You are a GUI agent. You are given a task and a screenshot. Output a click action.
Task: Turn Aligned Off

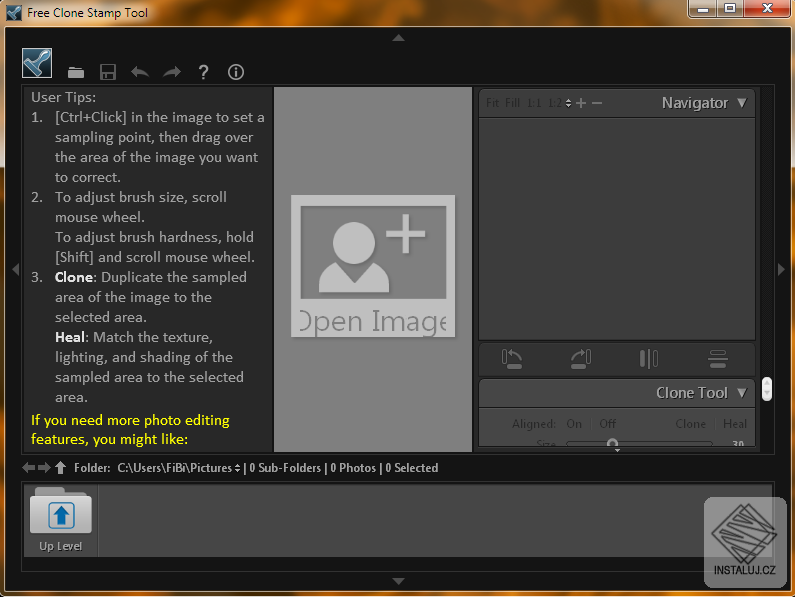point(607,424)
